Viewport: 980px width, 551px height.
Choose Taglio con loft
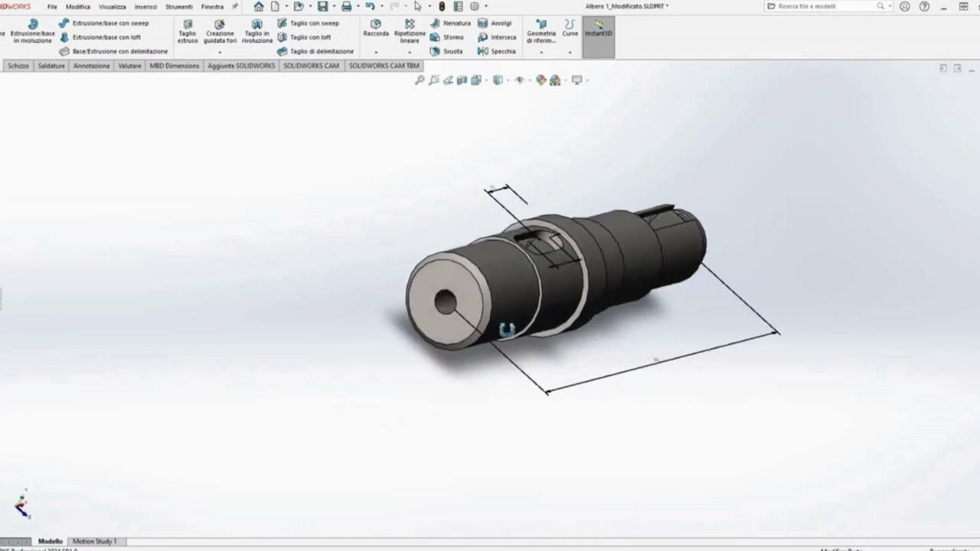pyautogui.click(x=304, y=37)
